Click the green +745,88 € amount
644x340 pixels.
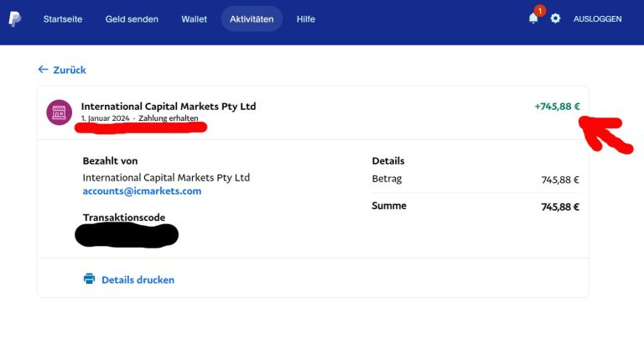(558, 107)
